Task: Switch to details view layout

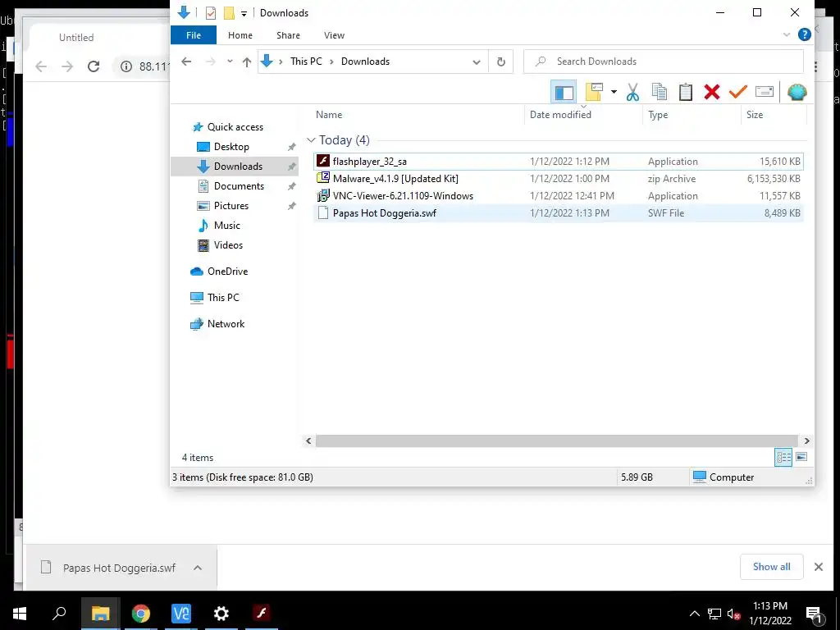Action: 783,458
